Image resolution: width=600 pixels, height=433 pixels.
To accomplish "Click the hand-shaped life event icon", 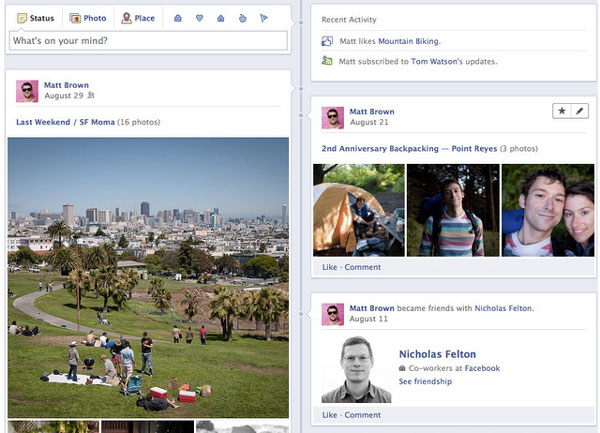I will click(242, 18).
